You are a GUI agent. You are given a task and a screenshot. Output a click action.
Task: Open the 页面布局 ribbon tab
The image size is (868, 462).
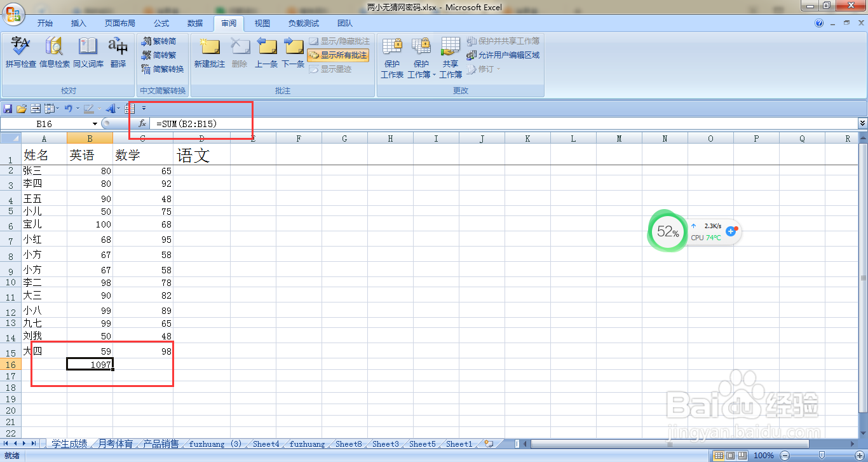[x=120, y=23]
